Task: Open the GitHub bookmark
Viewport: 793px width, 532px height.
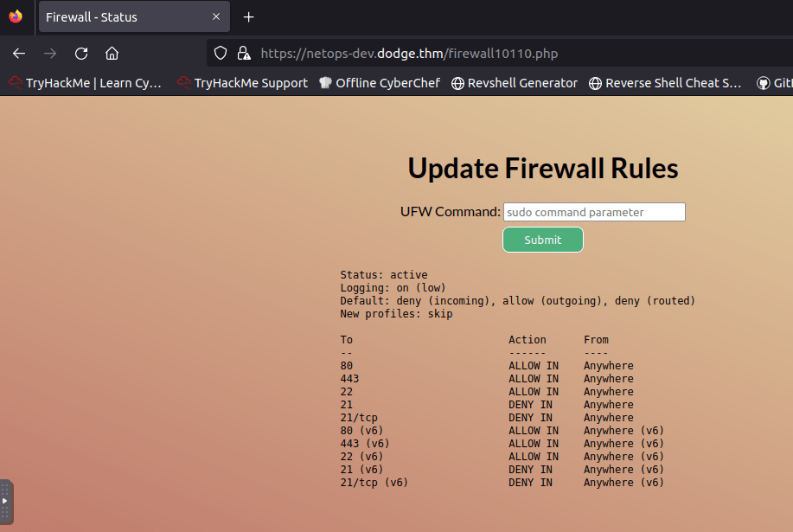Action: pyautogui.click(x=774, y=83)
